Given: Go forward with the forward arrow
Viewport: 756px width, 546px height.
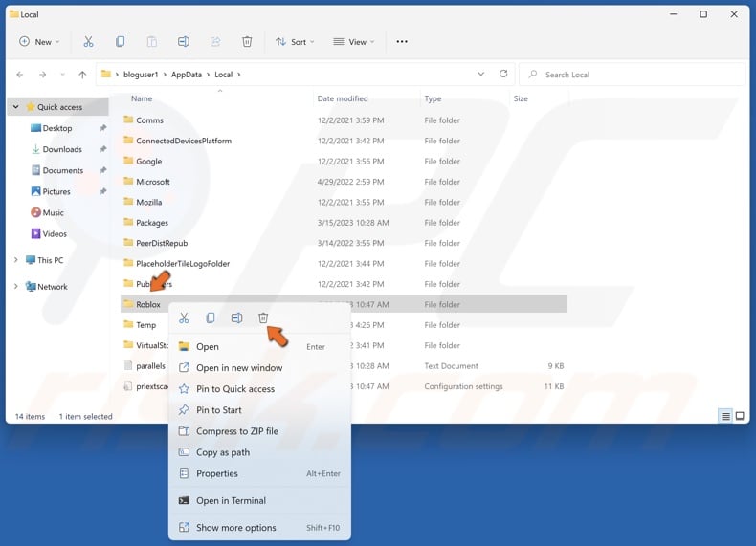Looking at the screenshot, I should pyautogui.click(x=43, y=75).
